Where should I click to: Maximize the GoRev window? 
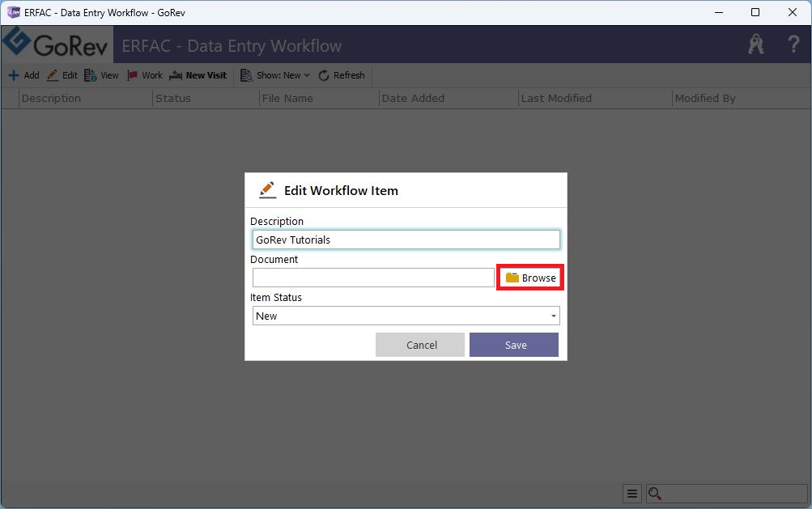pos(755,12)
